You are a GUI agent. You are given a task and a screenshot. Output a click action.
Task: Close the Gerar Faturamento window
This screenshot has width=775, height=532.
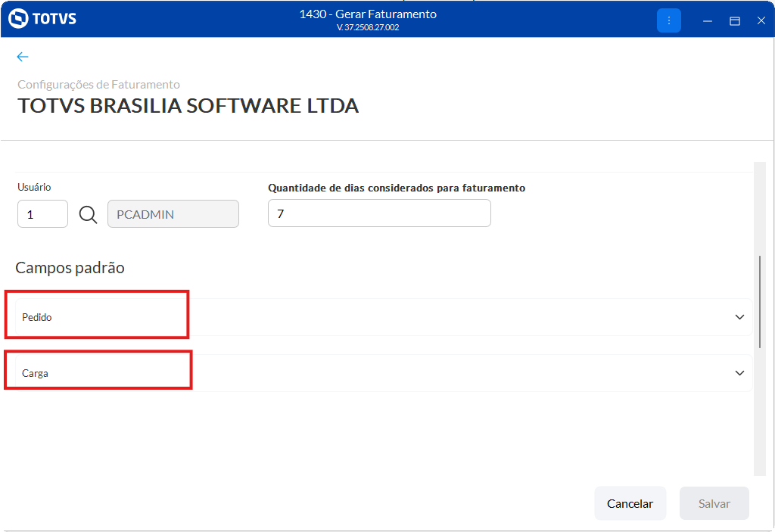pos(761,21)
